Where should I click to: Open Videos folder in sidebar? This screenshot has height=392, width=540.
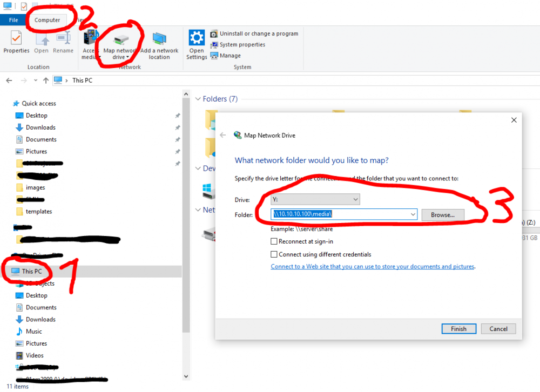click(30, 355)
